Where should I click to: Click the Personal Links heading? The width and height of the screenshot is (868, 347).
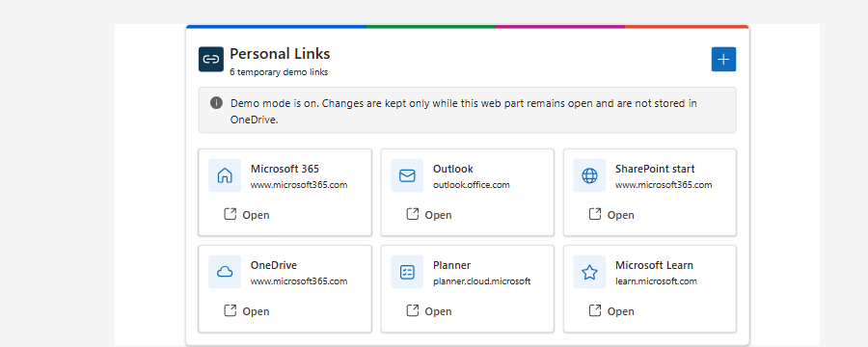coord(280,54)
